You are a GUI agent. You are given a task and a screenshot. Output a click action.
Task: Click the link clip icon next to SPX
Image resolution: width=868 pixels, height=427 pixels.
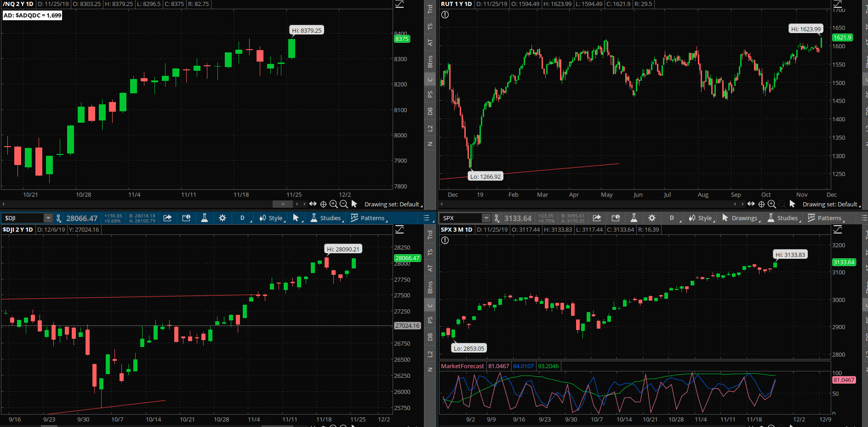click(497, 218)
